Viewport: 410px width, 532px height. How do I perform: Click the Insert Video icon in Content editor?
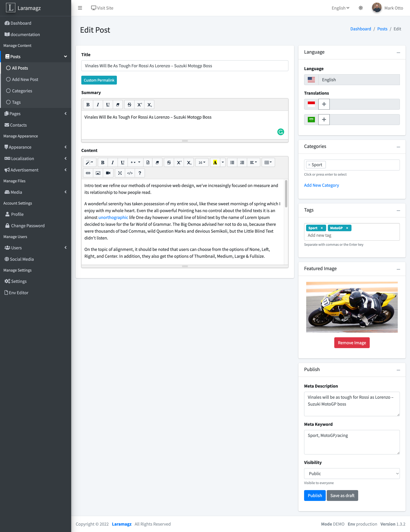[x=108, y=173]
